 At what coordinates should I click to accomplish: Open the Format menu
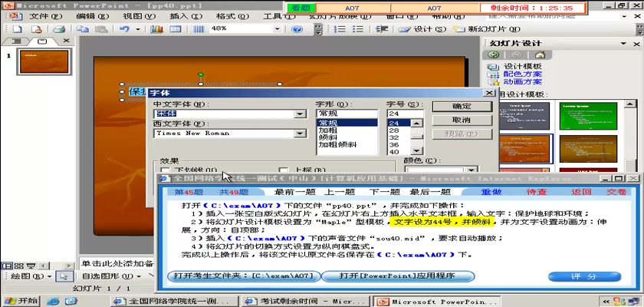point(232,16)
